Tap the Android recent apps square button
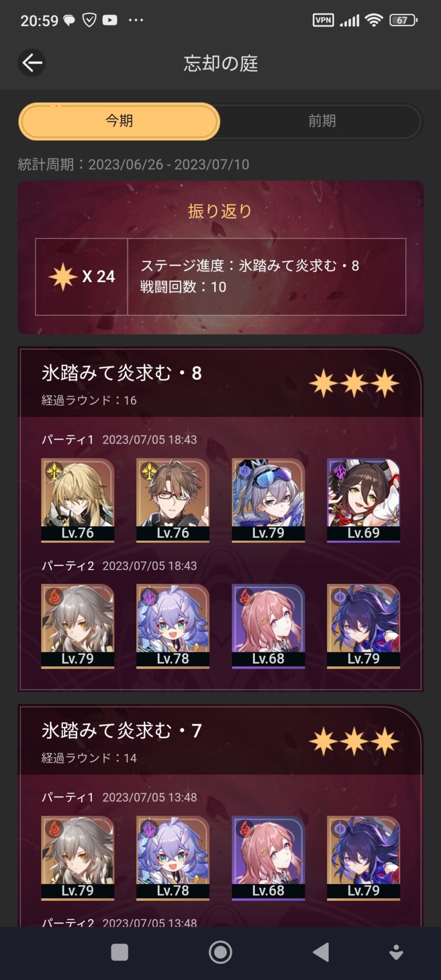The width and height of the screenshot is (441, 980). pos(119,952)
